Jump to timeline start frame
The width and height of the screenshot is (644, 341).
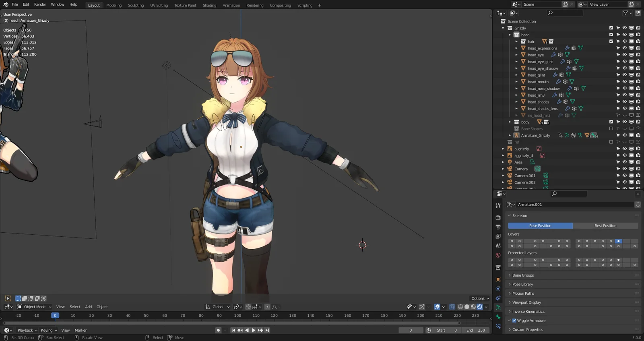coord(233,330)
